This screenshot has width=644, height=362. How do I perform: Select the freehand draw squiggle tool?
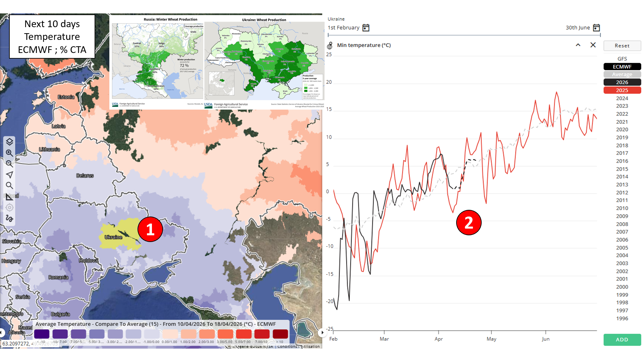pyautogui.click(x=9, y=219)
